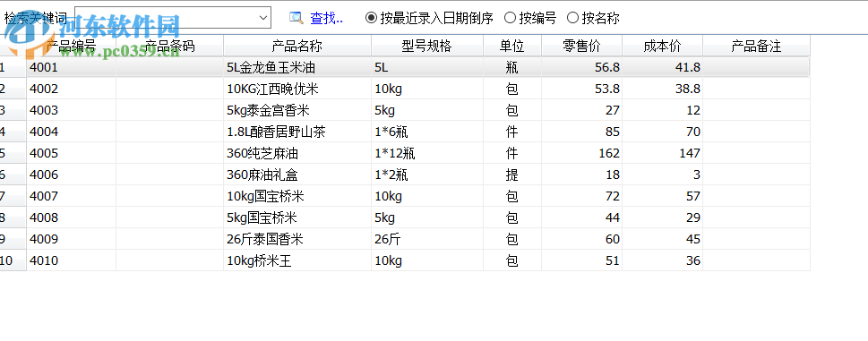The width and height of the screenshot is (868, 341).
Task: Sort by the 单位 column header
Action: tap(512, 46)
